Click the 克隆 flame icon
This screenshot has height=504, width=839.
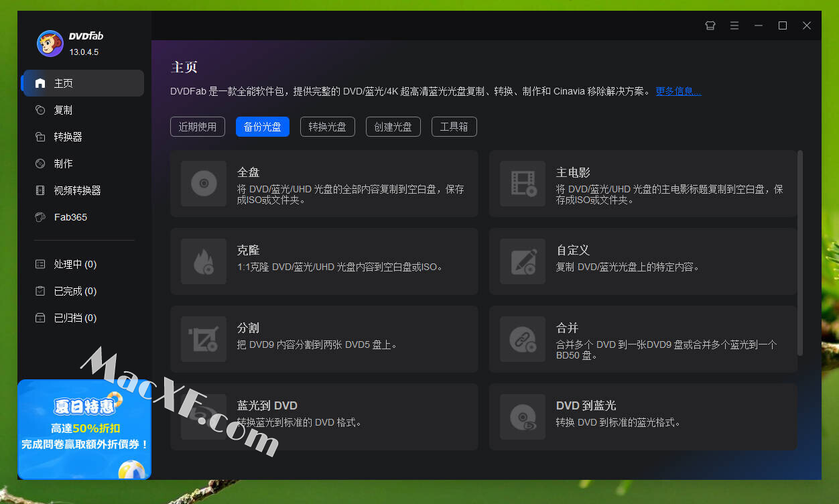[x=204, y=261]
